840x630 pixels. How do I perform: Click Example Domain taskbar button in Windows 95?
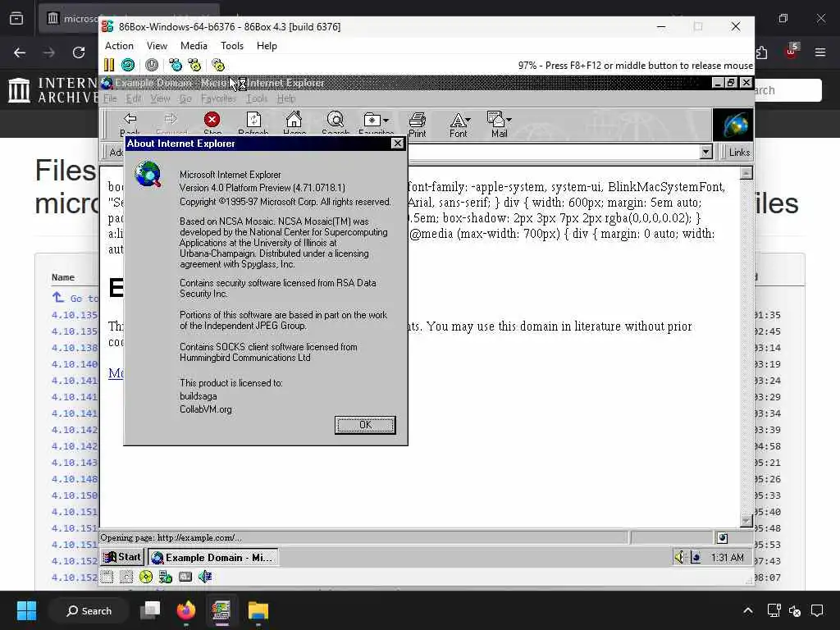point(212,557)
